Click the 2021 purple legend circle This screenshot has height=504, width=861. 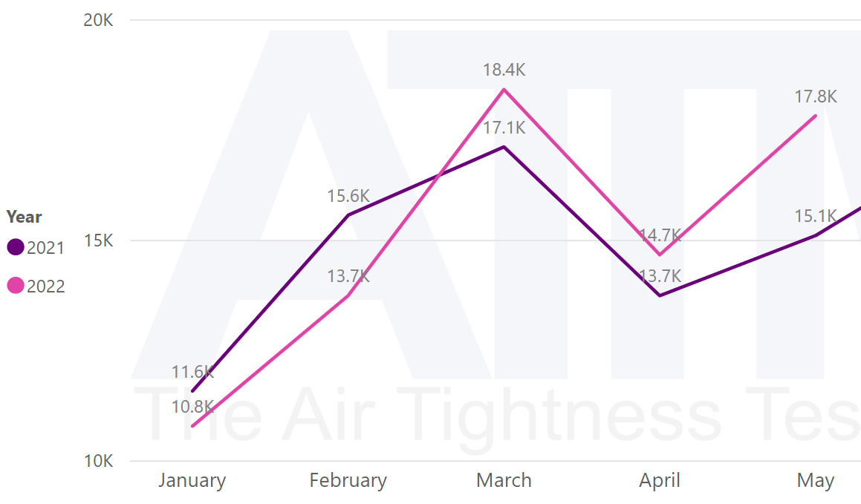[16, 247]
